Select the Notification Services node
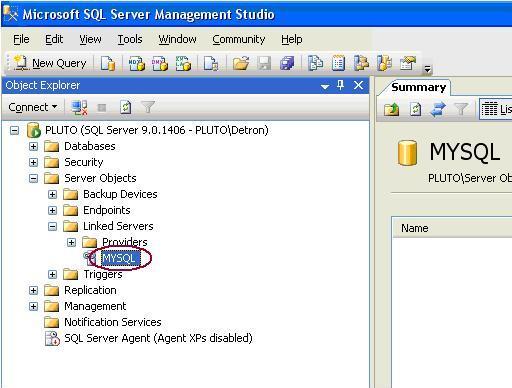This screenshot has height=388, width=512. click(113, 322)
